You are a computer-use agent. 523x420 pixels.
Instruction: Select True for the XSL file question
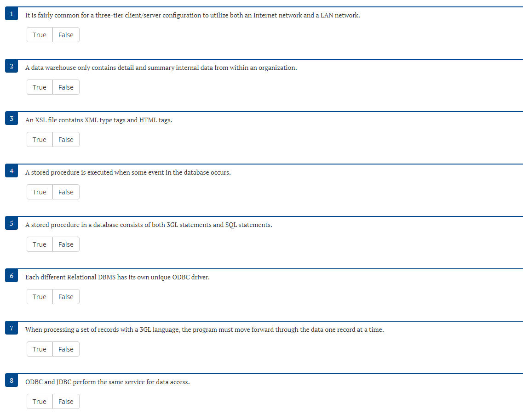pos(40,139)
